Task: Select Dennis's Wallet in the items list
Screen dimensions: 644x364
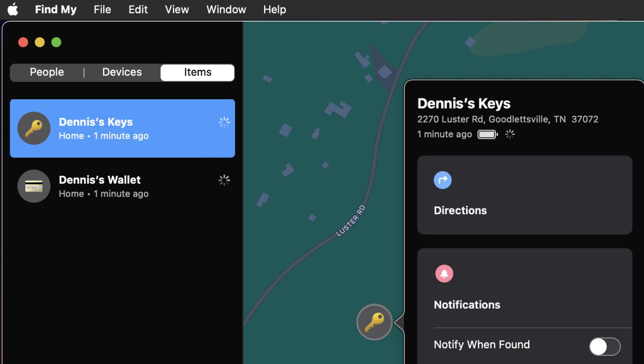Action: point(122,186)
